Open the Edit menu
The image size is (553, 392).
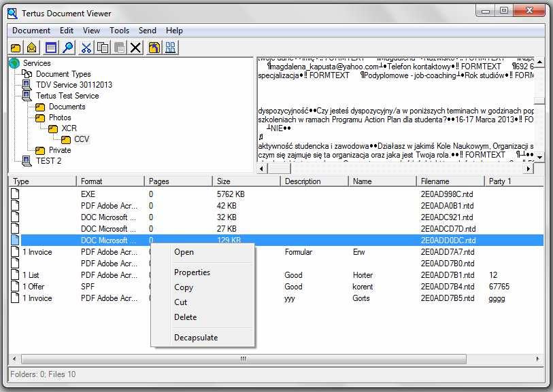click(x=67, y=31)
